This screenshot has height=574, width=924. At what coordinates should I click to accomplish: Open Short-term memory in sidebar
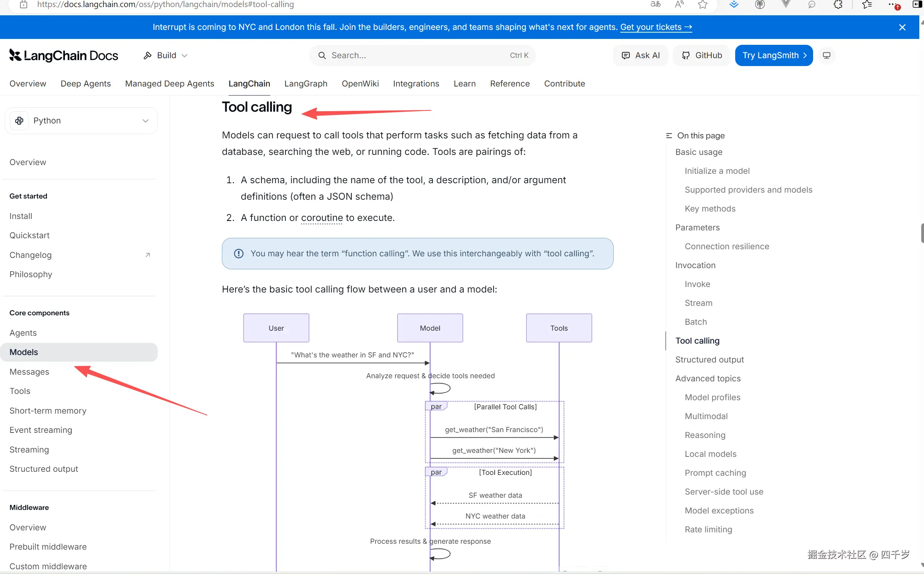(x=48, y=411)
